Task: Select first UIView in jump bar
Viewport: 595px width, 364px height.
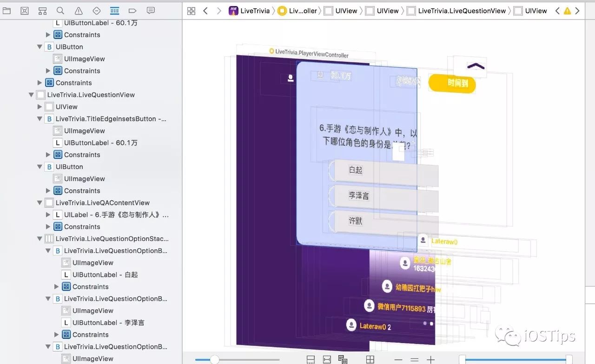Action: tap(341, 11)
